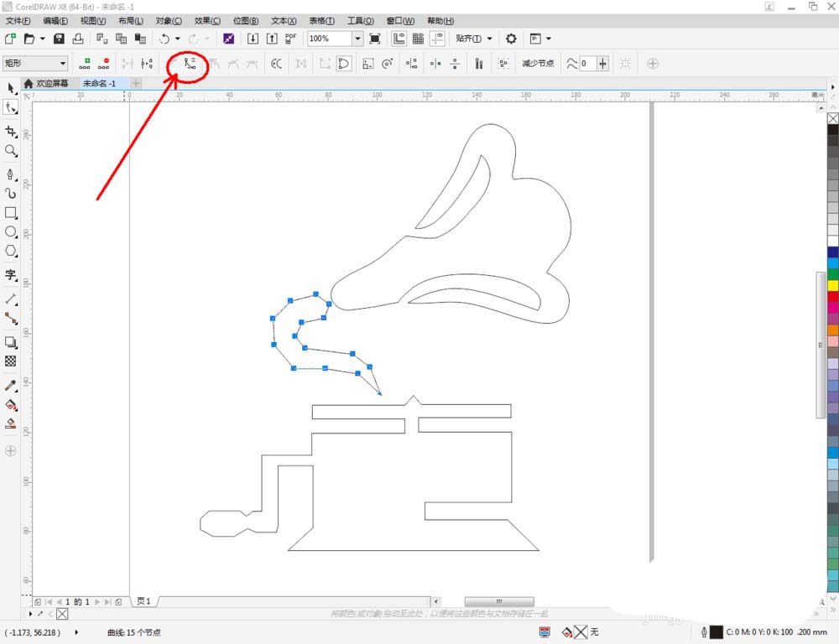Select the Shape tool
The width and height of the screenshot is (839, 644).
click(x=11, y=107)
